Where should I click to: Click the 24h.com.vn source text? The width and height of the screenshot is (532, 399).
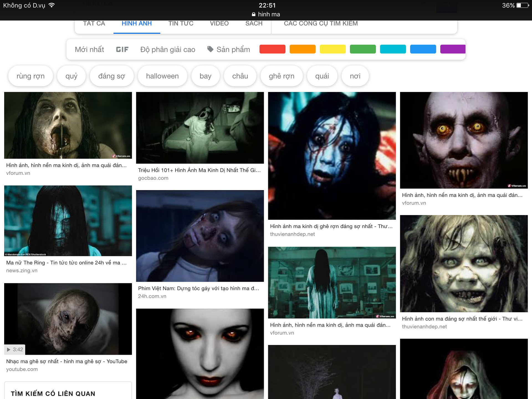[x=152, y=296]
